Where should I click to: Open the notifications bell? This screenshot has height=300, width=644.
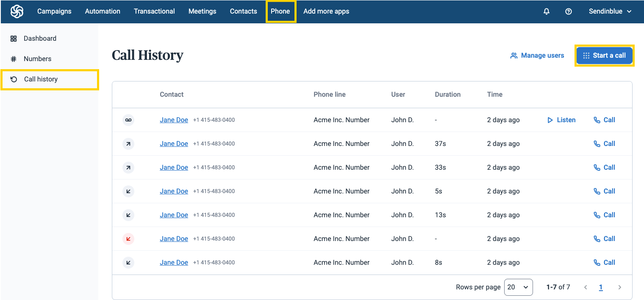547,11
